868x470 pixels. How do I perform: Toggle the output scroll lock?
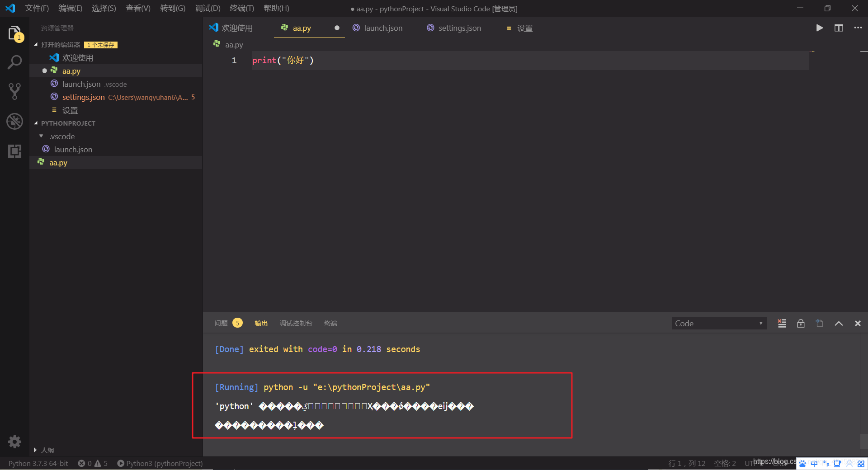click(801, 323)
